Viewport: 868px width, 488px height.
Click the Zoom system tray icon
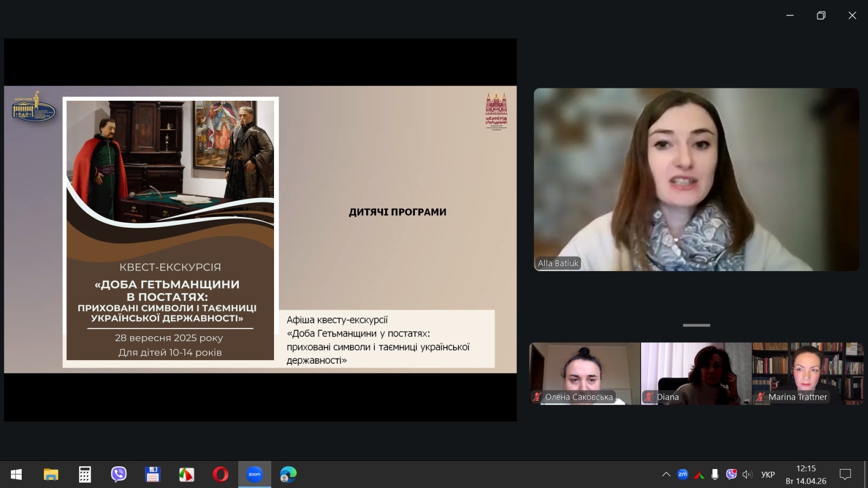click(x=682, y=474)
